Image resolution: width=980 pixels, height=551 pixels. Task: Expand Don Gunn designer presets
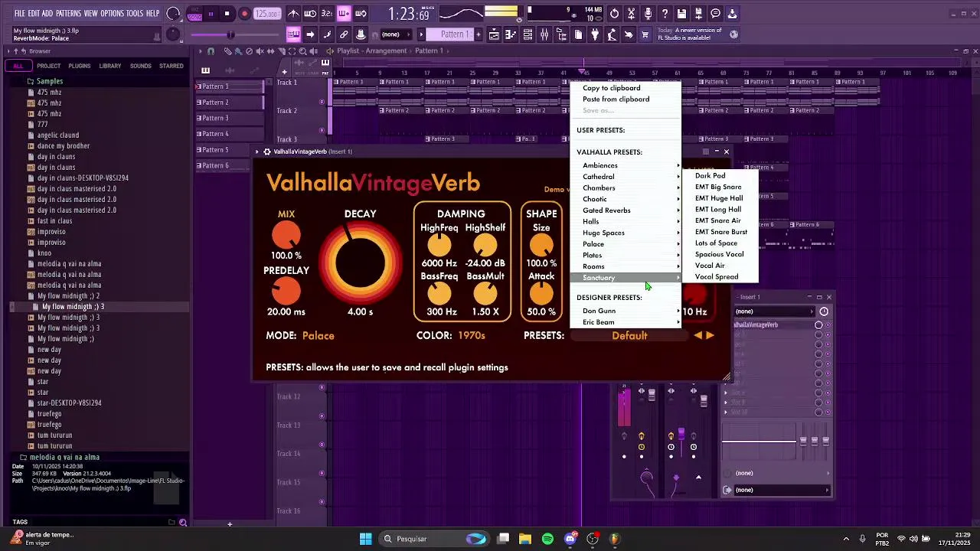(626, 311)
